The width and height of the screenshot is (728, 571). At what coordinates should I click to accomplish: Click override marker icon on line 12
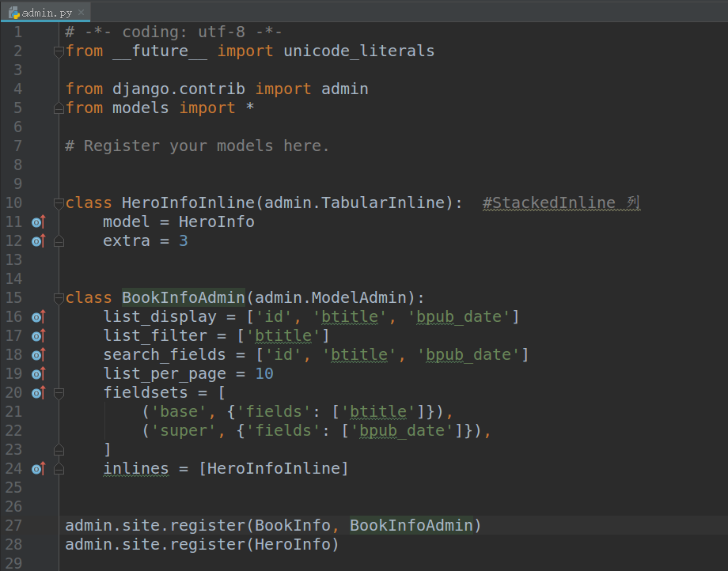(39, 241)
